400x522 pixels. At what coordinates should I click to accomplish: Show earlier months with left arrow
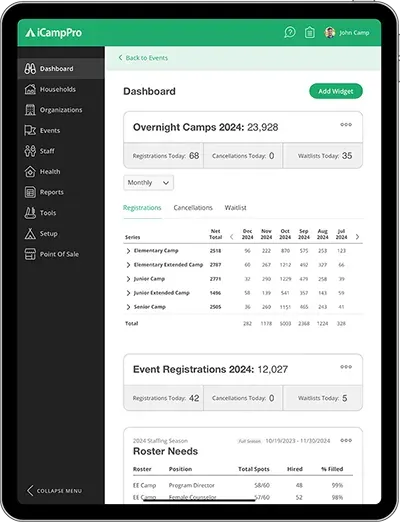[232, 237]
